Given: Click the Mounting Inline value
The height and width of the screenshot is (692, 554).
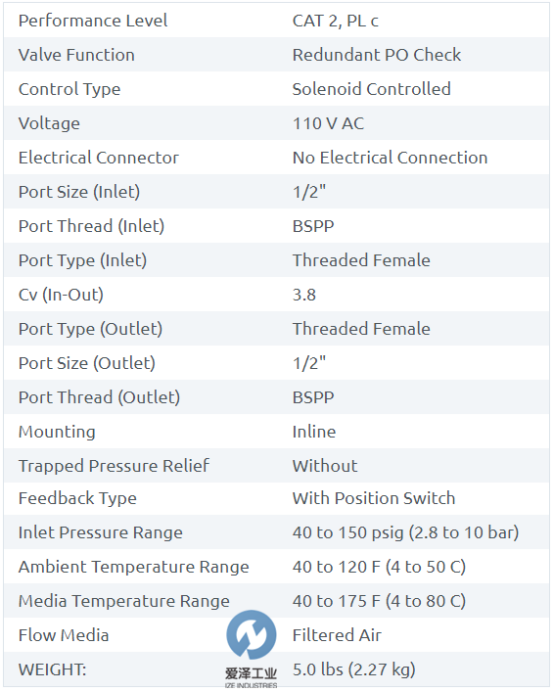Looking at the screenshot, I should pos(314,432).
